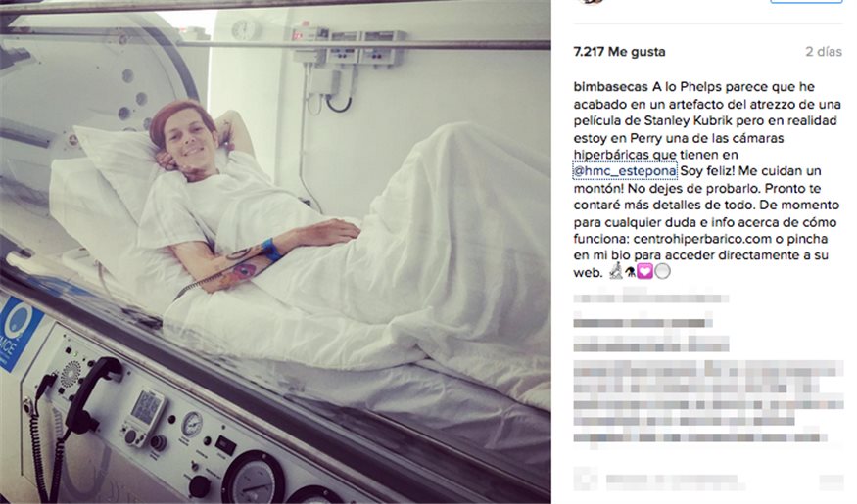Open the blurred more options at bottom right
Viewport: 857px width, 504px height.
[x=831, y=481]
